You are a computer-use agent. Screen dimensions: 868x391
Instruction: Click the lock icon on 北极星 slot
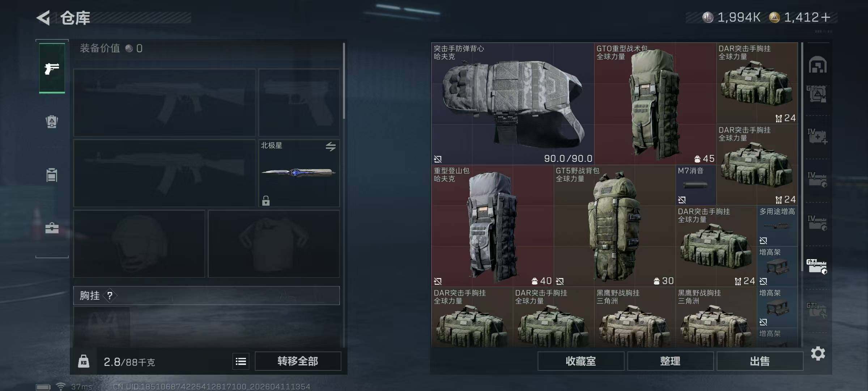coord(266,201)
